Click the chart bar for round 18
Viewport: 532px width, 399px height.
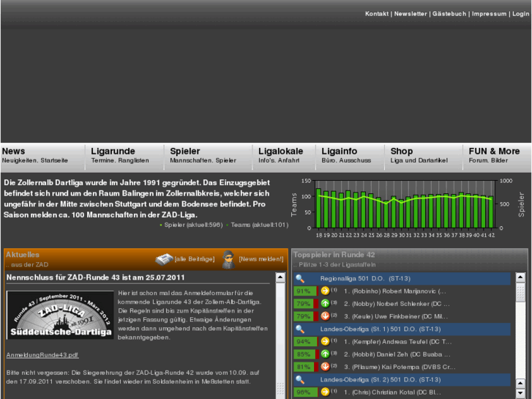pyautogui.click(x=318, y=208)
